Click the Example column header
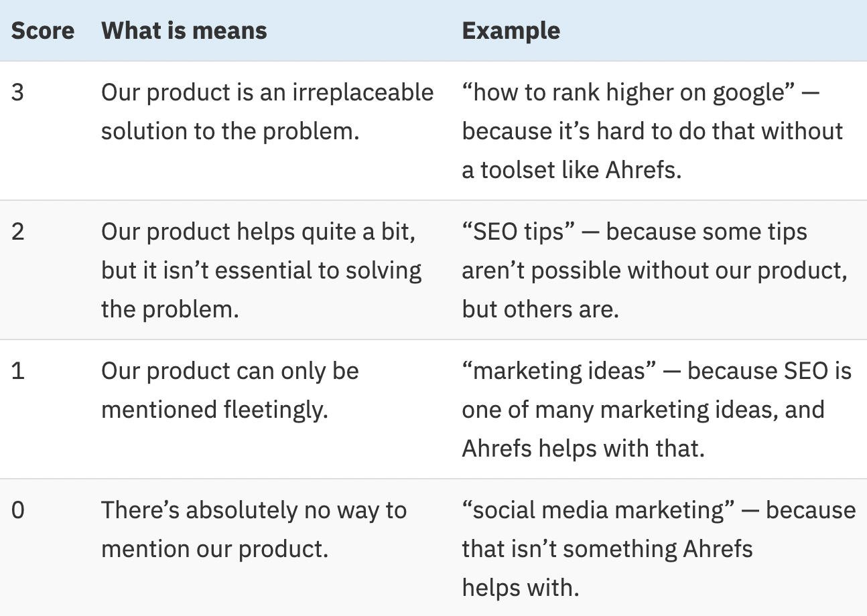 (x=511, y=31)
